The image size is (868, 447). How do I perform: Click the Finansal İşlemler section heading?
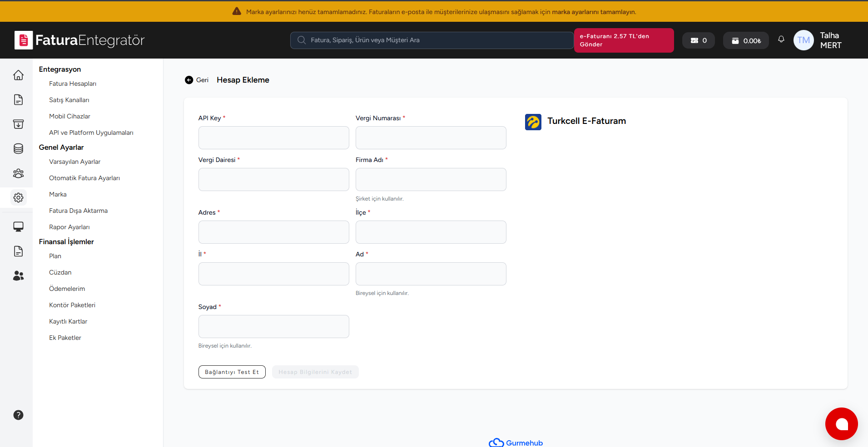66,241
